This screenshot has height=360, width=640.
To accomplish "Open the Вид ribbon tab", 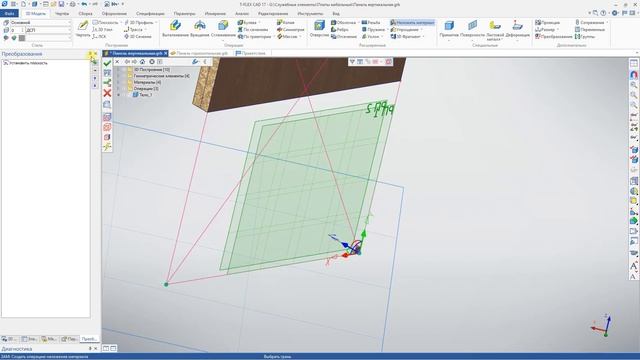I will tap(336, 13).
